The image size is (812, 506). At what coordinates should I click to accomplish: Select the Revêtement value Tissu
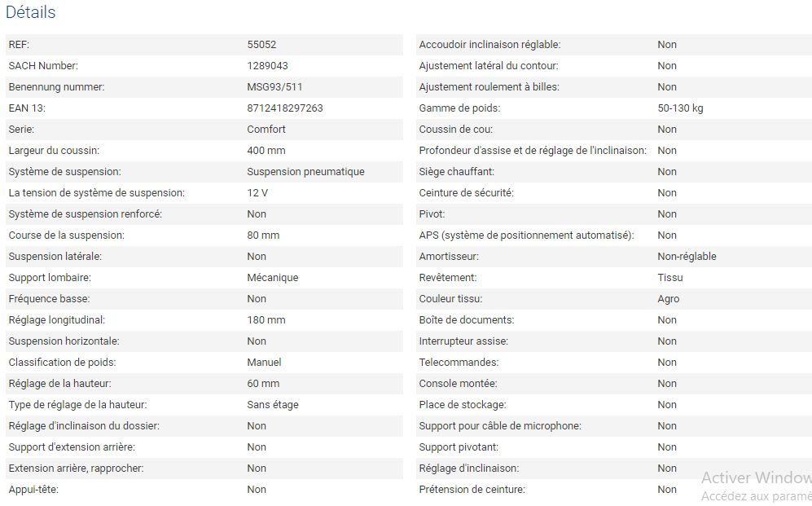tap(670, 278)
